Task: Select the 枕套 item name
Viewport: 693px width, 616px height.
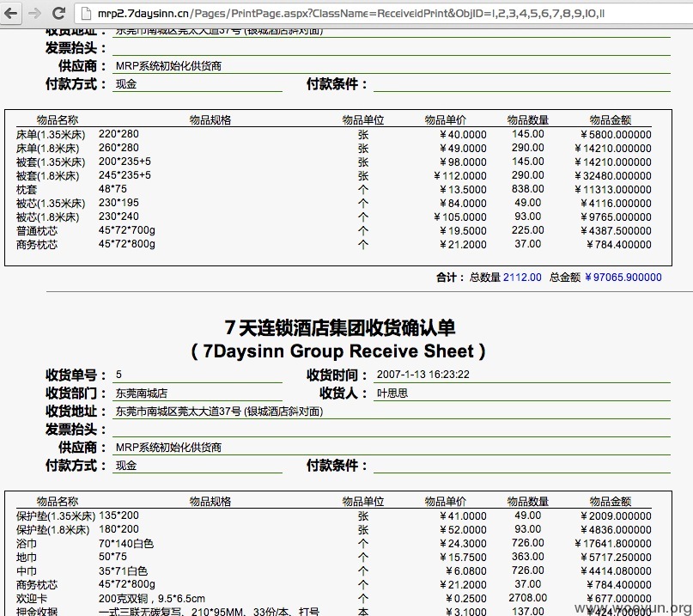Action: point(27,189)
